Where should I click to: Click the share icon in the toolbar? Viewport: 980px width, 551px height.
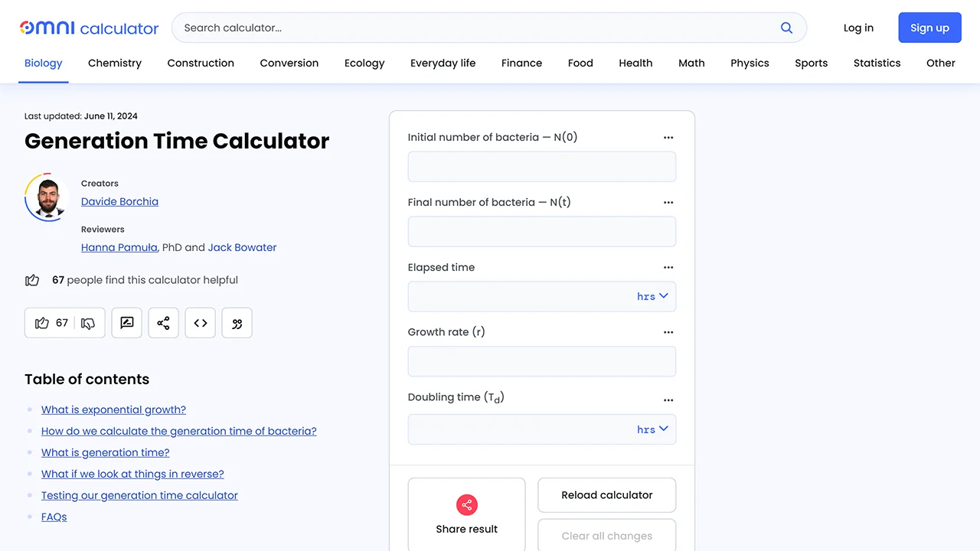pyautogui.click(x=163, y=323)
